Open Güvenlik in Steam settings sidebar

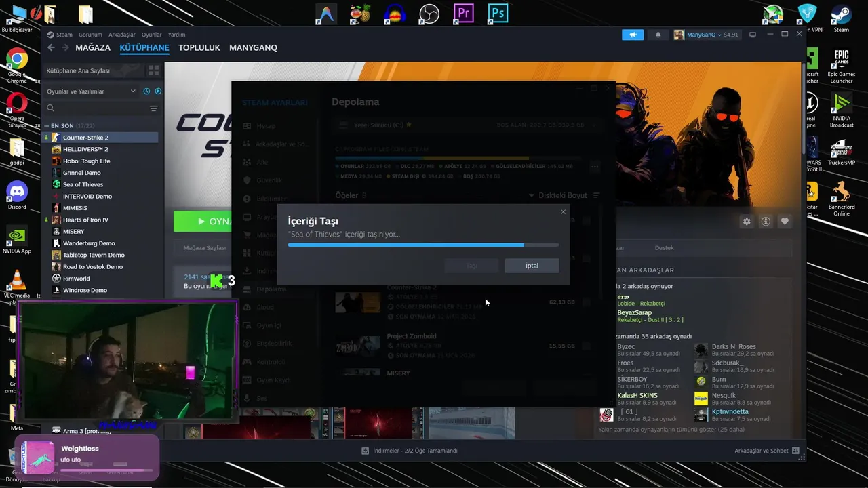coord(270,180)
